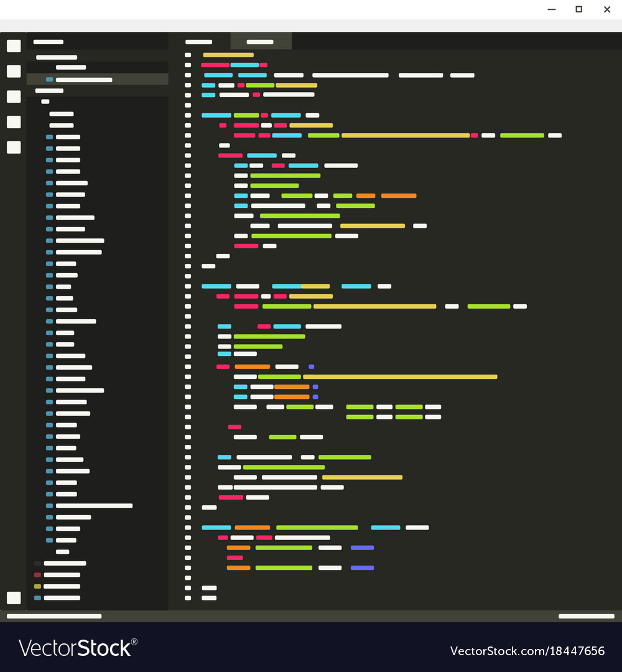Minimize the editor window
The width and height of the screenshot is (622, 672).
tap(551, 9)
